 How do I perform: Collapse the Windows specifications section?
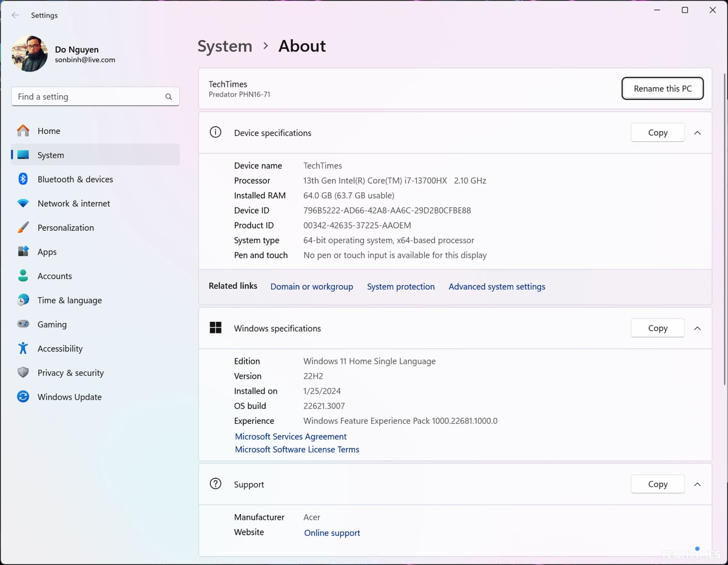[x=698, y=329]
